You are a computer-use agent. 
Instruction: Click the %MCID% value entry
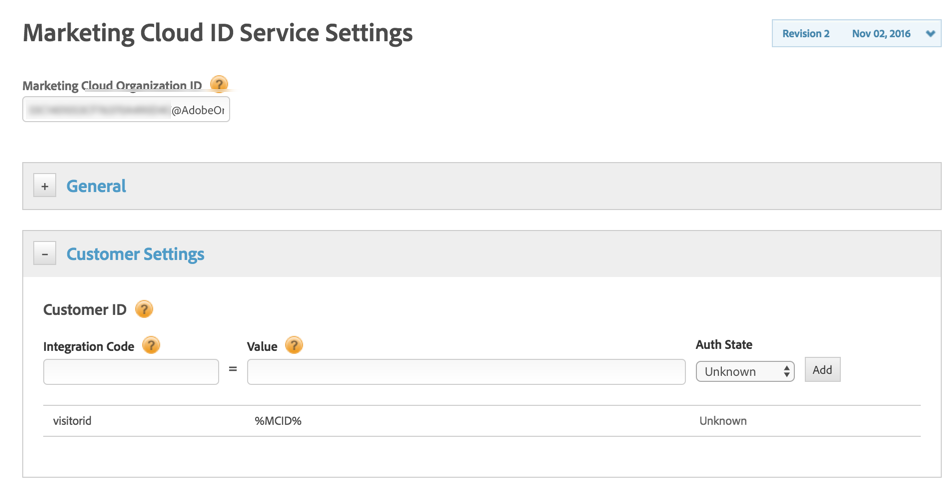tap(278, 421)
